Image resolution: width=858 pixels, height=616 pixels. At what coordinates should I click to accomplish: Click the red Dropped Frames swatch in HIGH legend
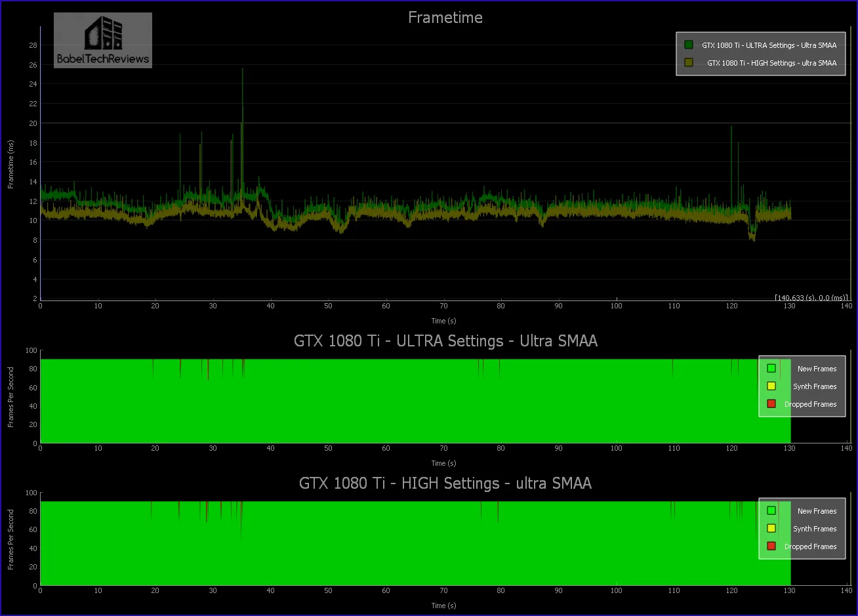tap(771, 546)
